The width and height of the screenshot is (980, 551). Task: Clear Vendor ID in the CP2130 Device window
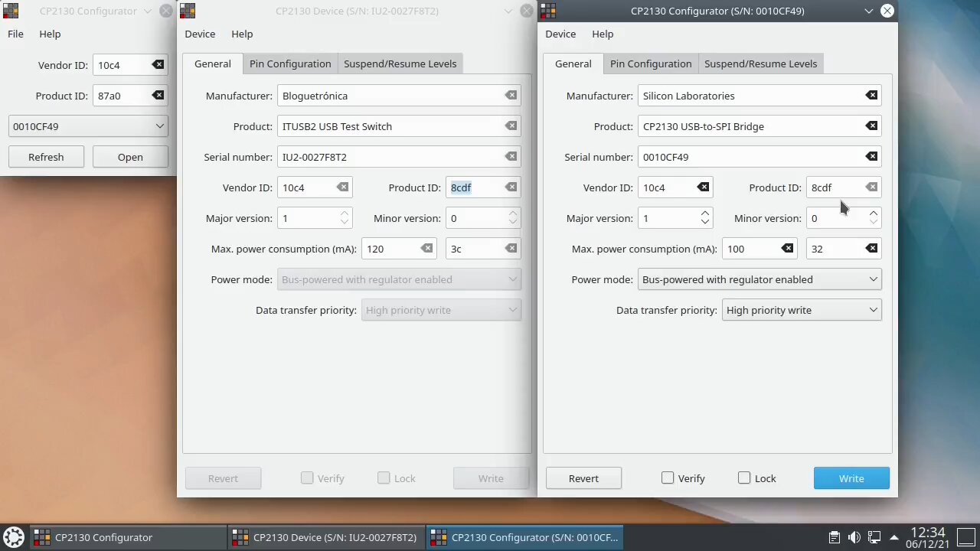(x=342, y=187)
